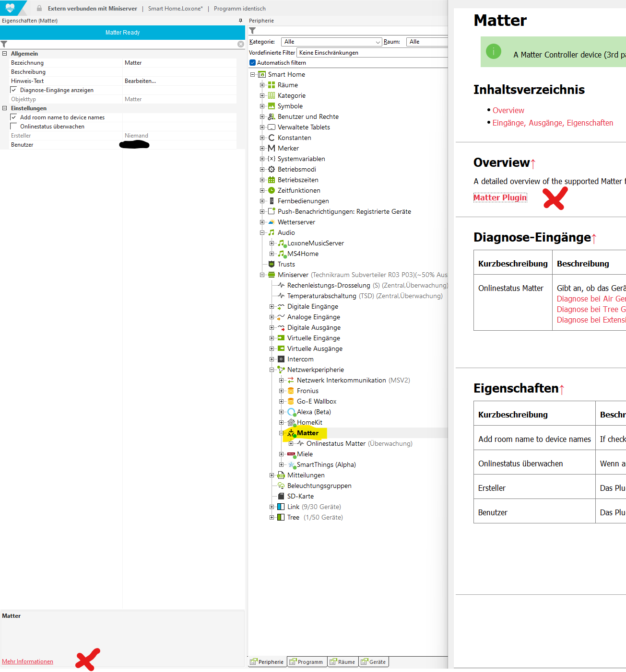Click the Loxone heart logo icon

(x=10, y=8)
